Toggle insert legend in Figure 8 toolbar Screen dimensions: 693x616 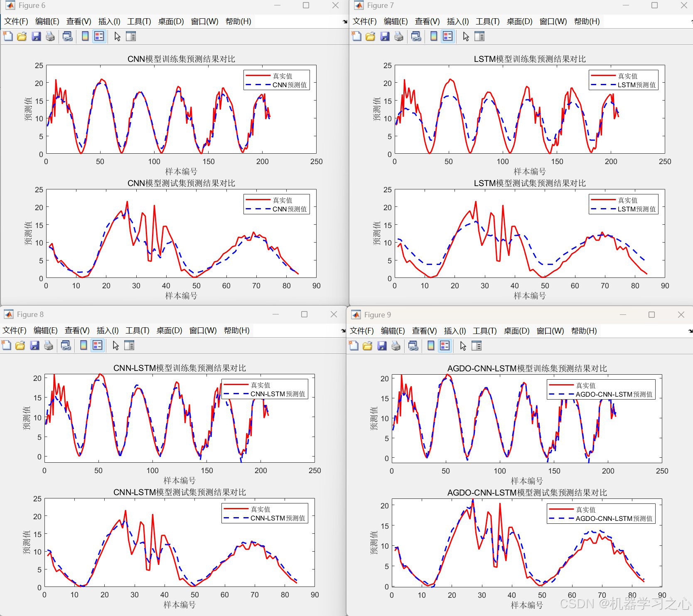[x=98, y=346]
